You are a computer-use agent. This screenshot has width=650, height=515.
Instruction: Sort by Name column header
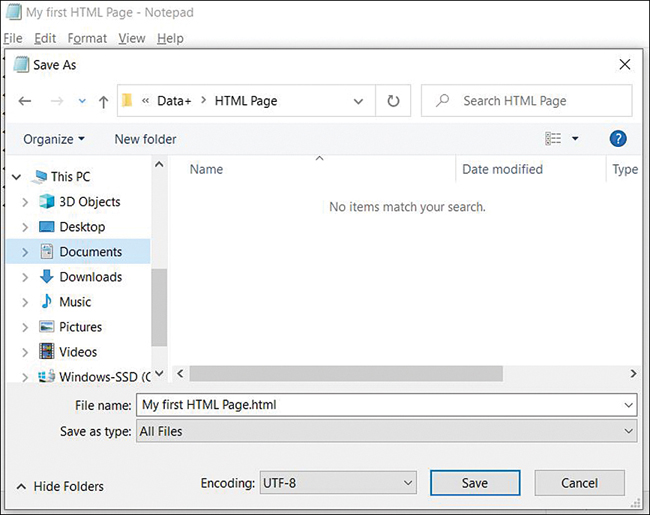(206, 169)
